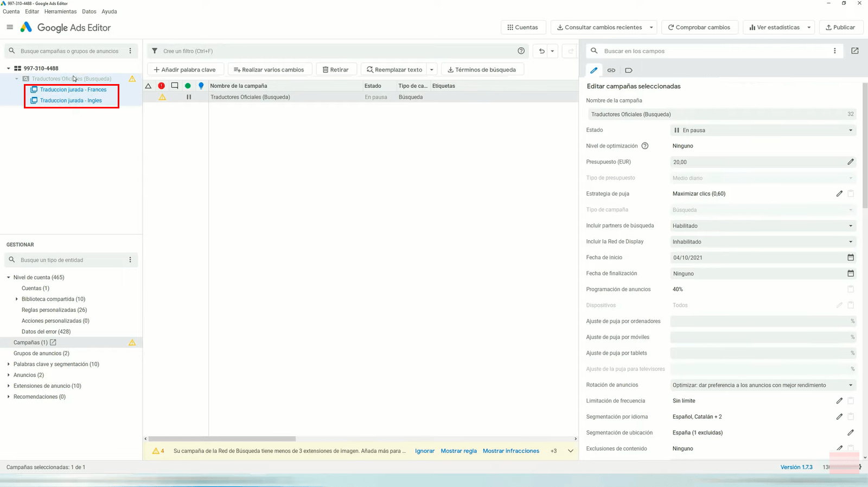This screenshot has height=487, width=868.
Task: Open field search options kebab menu
Action: pyautogui.click(x=835, y=51)
